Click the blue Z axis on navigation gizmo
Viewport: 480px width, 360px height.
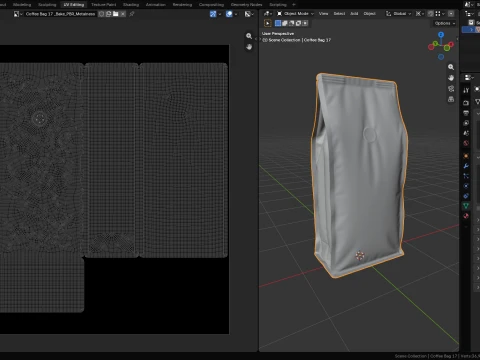click(x=441, y=35)
